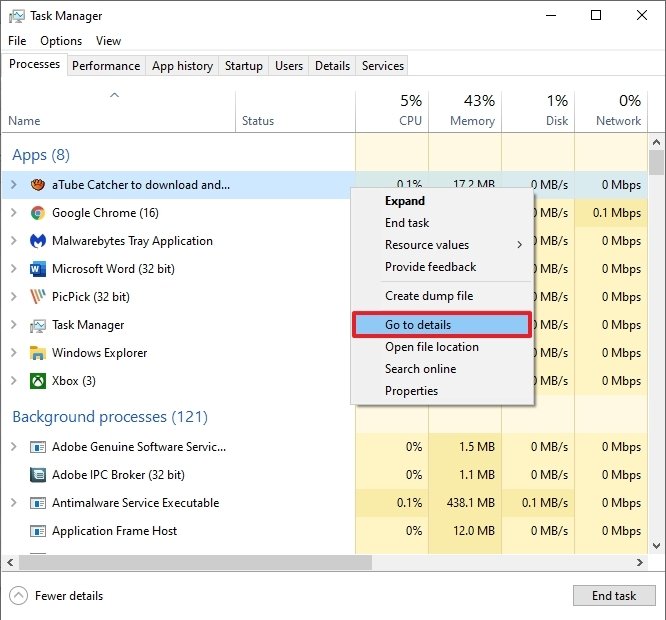666x620 pixels.
Task: Click the Application Frame Host icon
Action: point(38,531)
